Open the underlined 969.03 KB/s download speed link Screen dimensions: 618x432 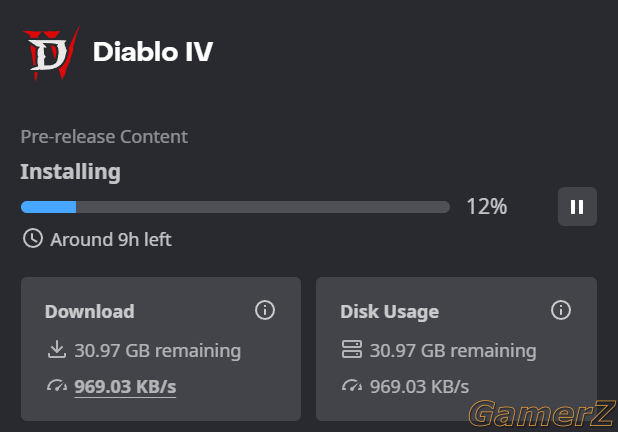click(x=125, y=387)
